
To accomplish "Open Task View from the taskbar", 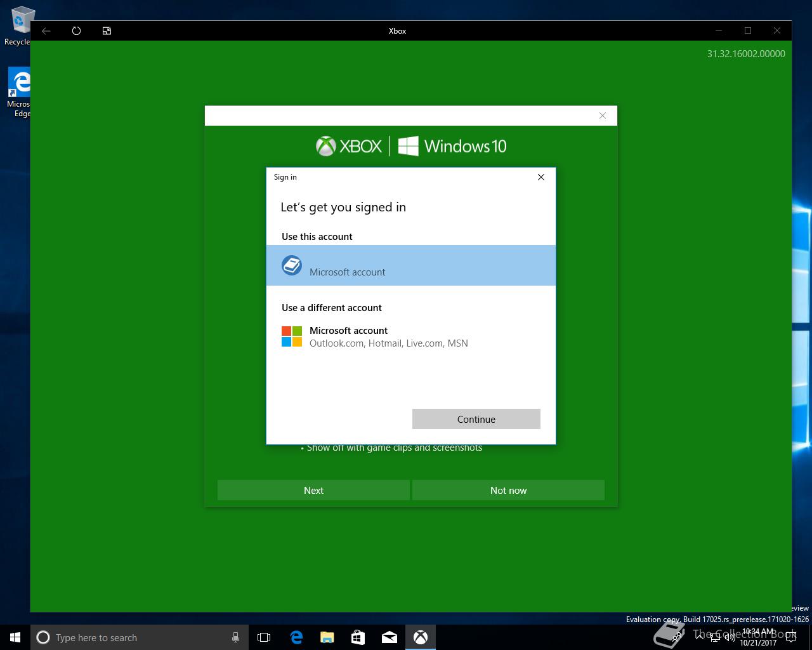I will 264,637.
